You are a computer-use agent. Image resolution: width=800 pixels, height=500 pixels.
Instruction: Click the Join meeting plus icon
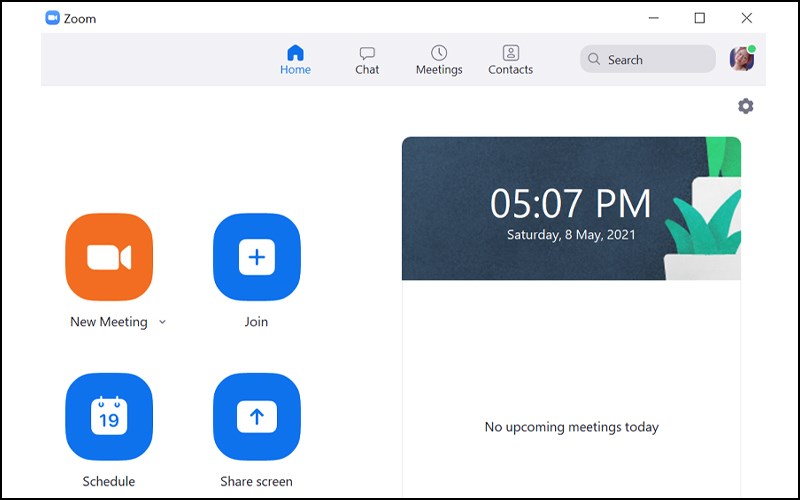pyautogui.click(x=256, y=258)
